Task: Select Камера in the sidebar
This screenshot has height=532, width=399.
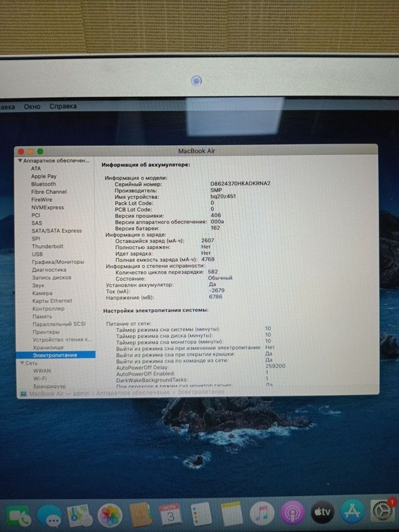Action: 43,293
